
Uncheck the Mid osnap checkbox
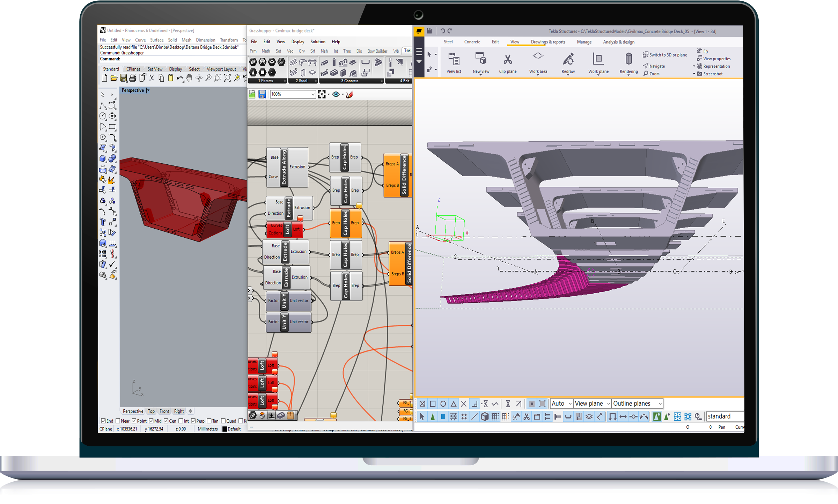point(151,421)
